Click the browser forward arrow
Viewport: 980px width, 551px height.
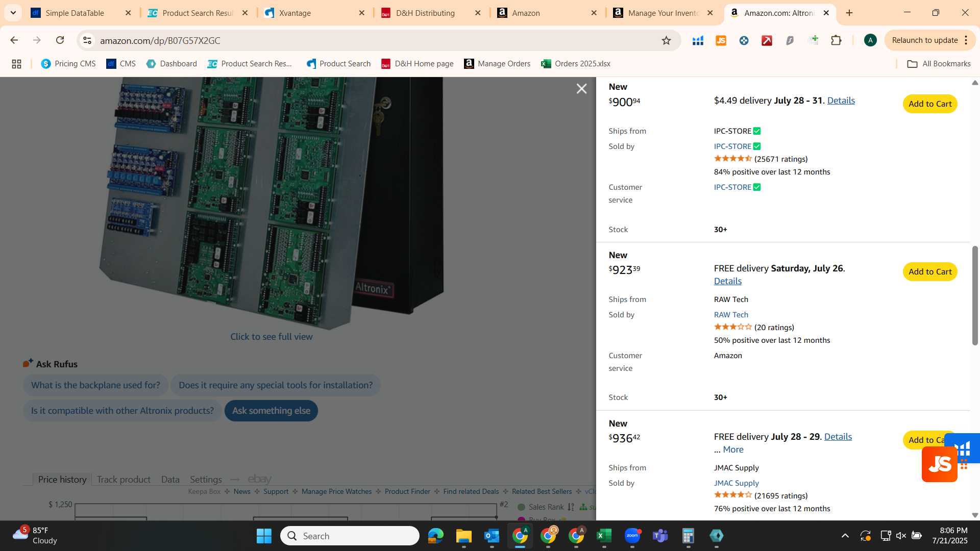click(x=37, y=40)
